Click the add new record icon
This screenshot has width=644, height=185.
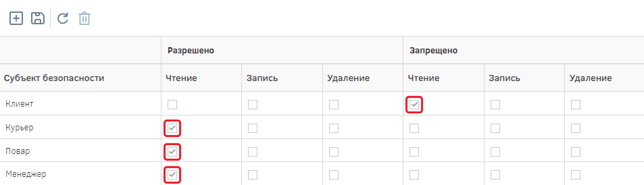click(16, 18)
